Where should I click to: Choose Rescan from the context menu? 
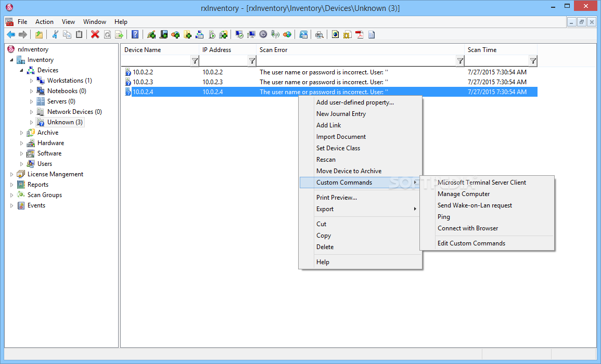coord(360,160)
